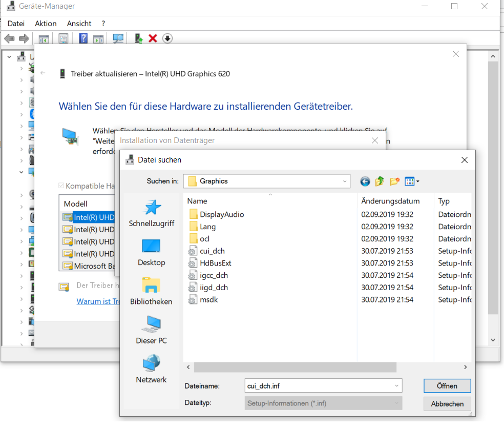Viewport: 504px width, 427px height.
Task: Open the Datei menu
Action: click(x=16, y=24)
